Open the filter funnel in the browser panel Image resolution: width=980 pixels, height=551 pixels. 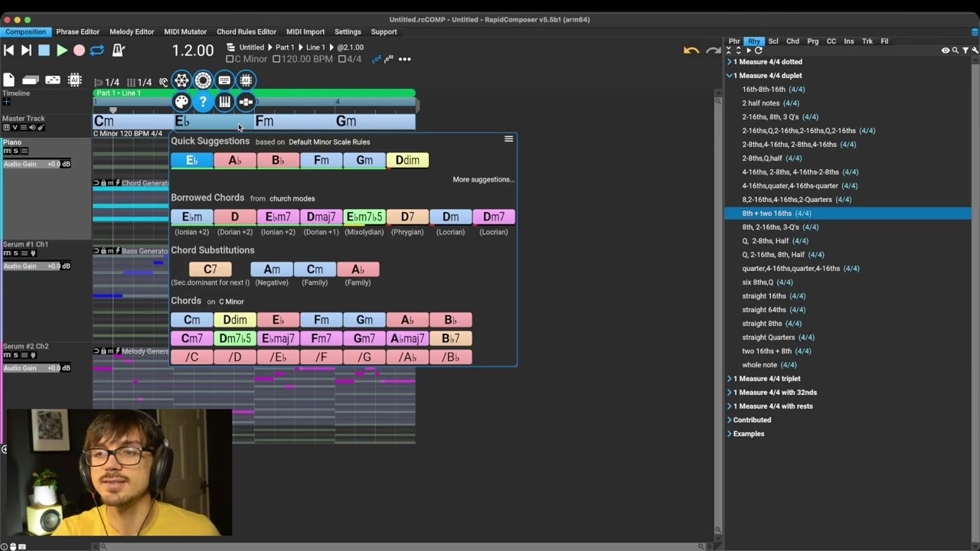[965, 51]
